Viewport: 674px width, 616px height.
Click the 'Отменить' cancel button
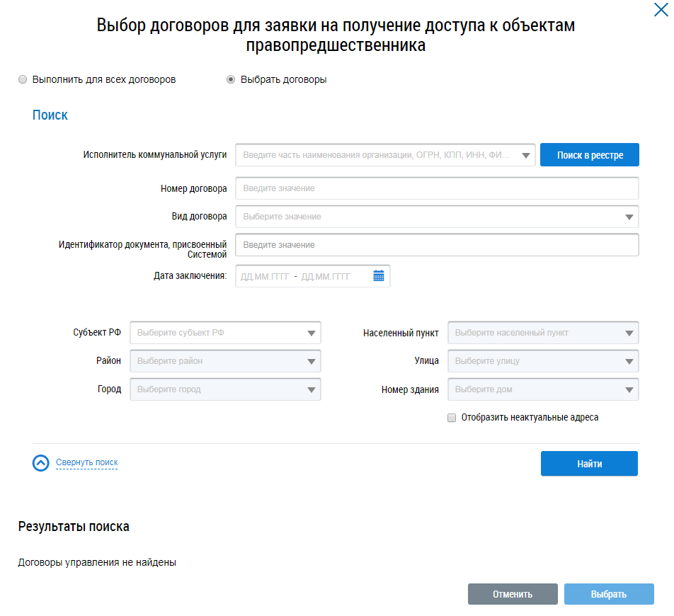point(513,594)
